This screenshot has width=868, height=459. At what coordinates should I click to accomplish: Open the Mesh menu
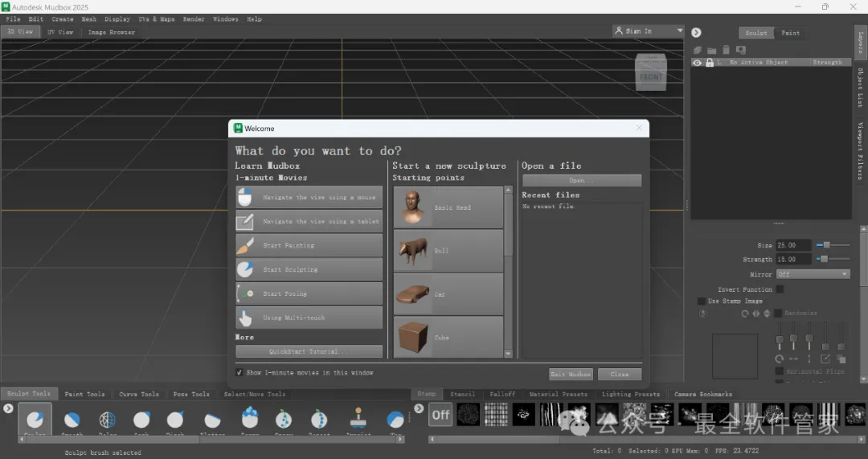click(x=89, y=18)
